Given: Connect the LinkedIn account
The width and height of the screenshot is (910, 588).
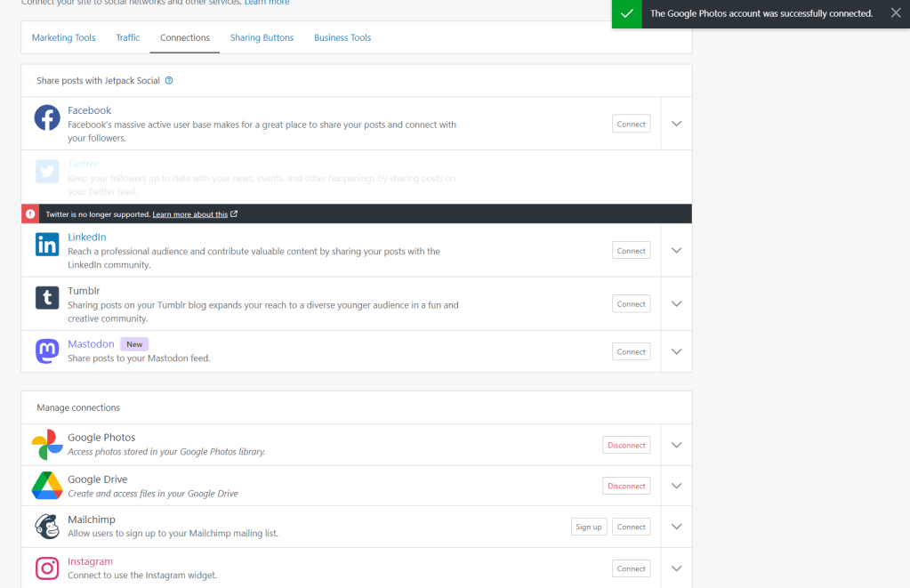Looking at the screenshot, I should tap(631, 251).
